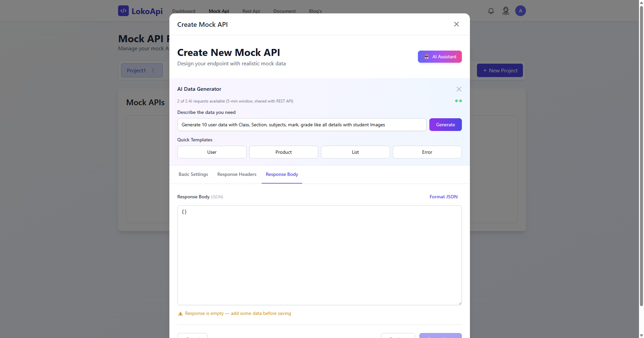Switch to the Basic Settings tab
The width and height of the screenshot is (644, 338).
point(193,174)
